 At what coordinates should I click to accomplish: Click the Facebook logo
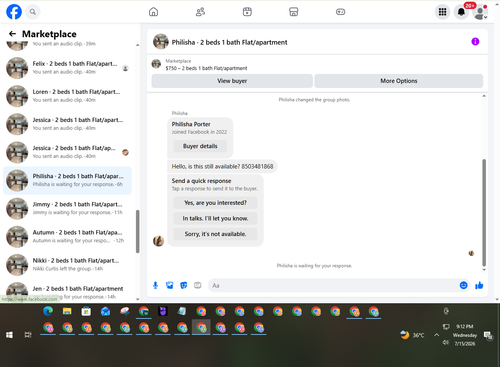coord(14,12)
